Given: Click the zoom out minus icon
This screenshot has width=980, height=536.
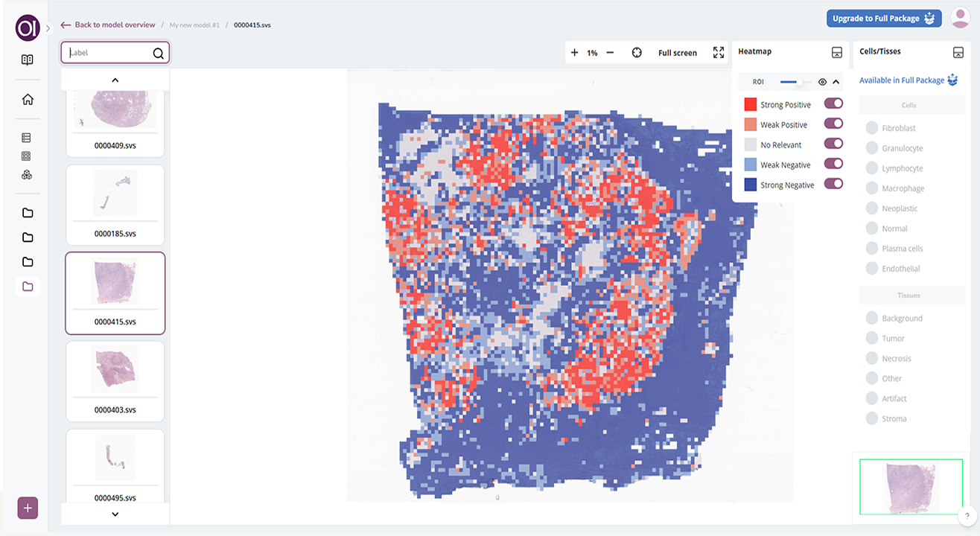Looking at the screenshot, I should (610, 53).
